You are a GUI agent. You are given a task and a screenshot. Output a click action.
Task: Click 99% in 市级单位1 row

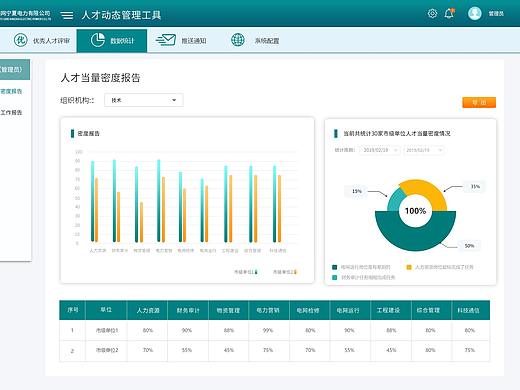tap(268, 330)
